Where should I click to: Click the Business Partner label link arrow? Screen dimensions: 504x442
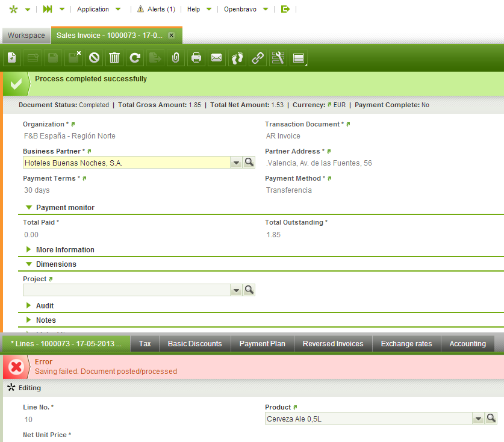point(89,151)
